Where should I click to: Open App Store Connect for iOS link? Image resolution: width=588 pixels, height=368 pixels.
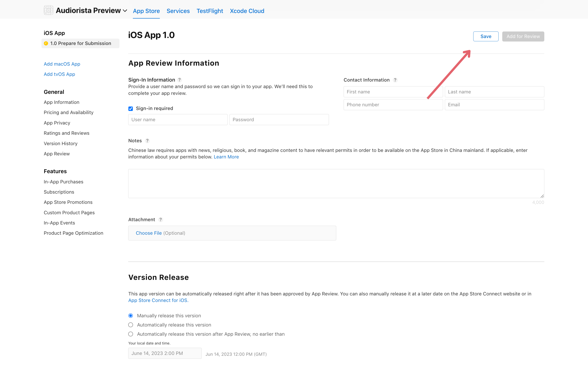158,300
